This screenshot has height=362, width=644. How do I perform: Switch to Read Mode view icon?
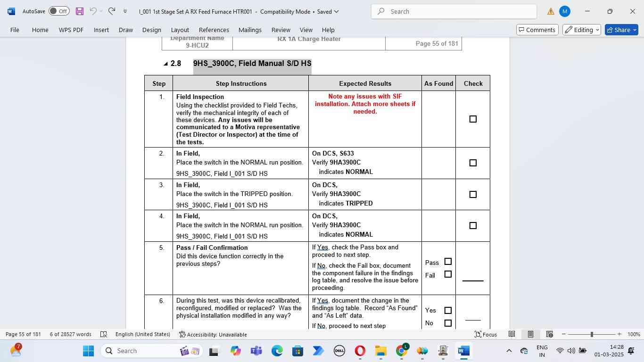click(512, 334)
